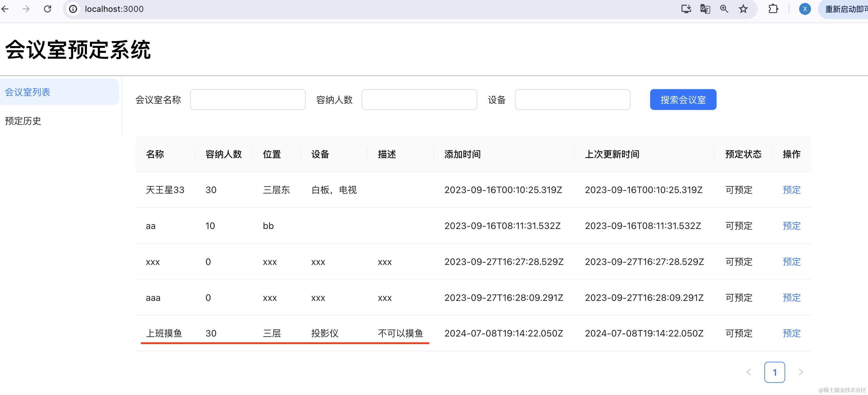This screenshot has width=868, height=395.
Task: Focus the 设备 input field
Action: pos(572,100)
